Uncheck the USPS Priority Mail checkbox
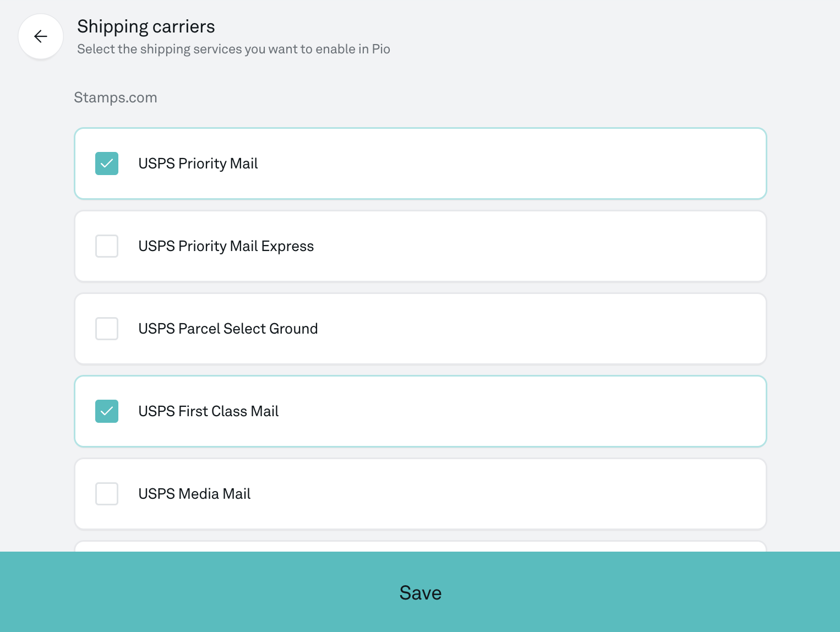Viewport: 840px width, 632px height. click(107, 164)
